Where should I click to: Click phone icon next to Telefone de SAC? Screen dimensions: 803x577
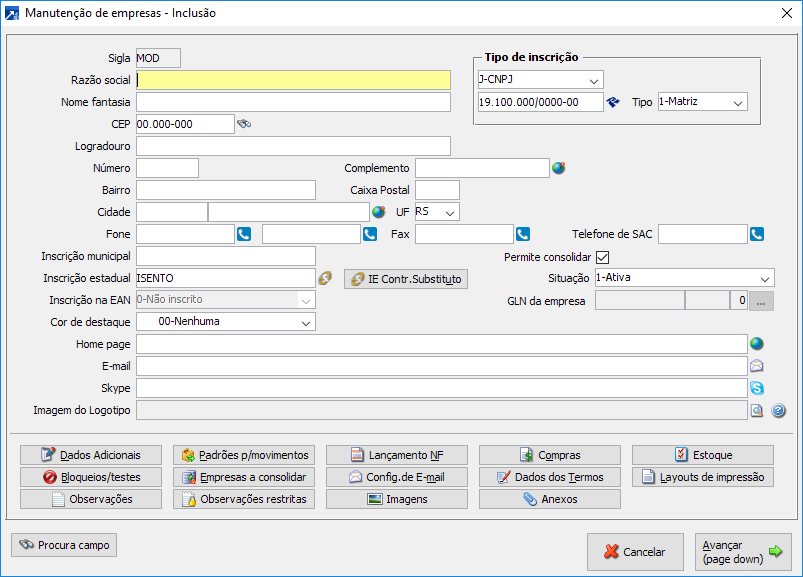tap(757, 234)
